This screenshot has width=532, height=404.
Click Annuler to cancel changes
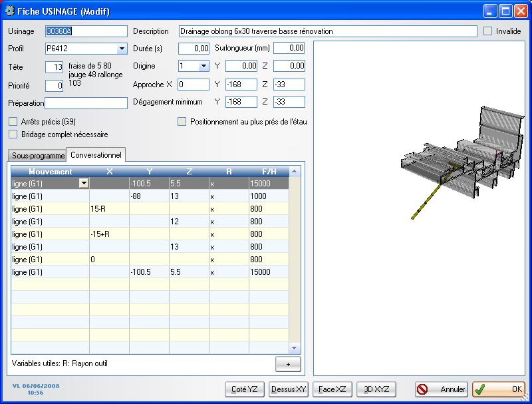(x=442, y=389)
